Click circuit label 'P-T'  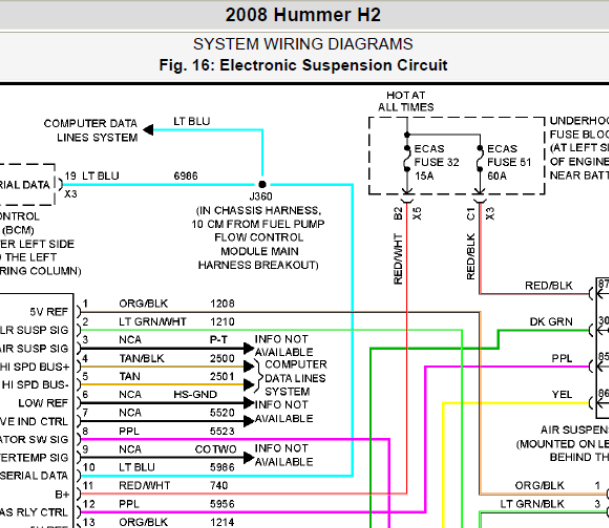218,340
